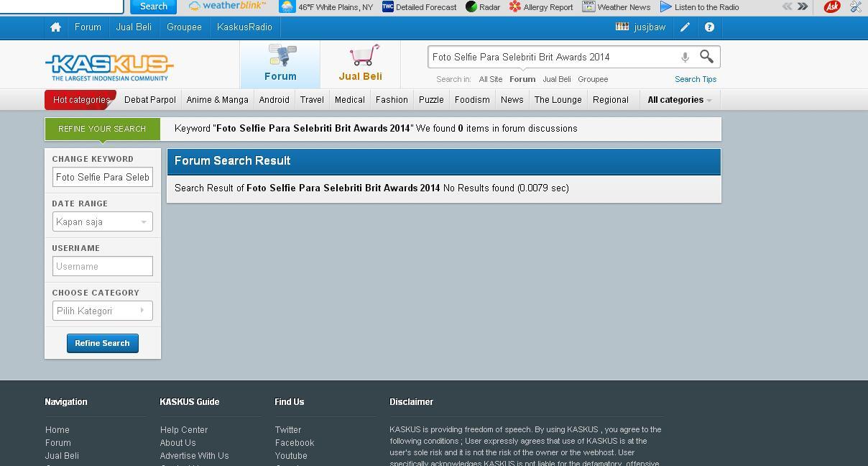This screenshot has width=868, height=466.
Task: Click the toolbar forward double-arrow icon
Action: click(x=803, y=6)
